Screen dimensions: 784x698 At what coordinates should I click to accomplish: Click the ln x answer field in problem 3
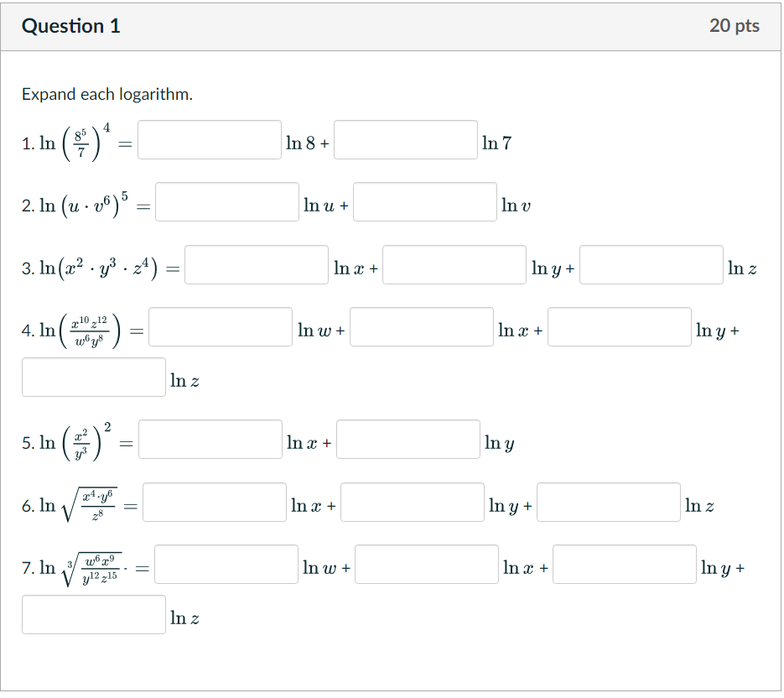point(256,264)
